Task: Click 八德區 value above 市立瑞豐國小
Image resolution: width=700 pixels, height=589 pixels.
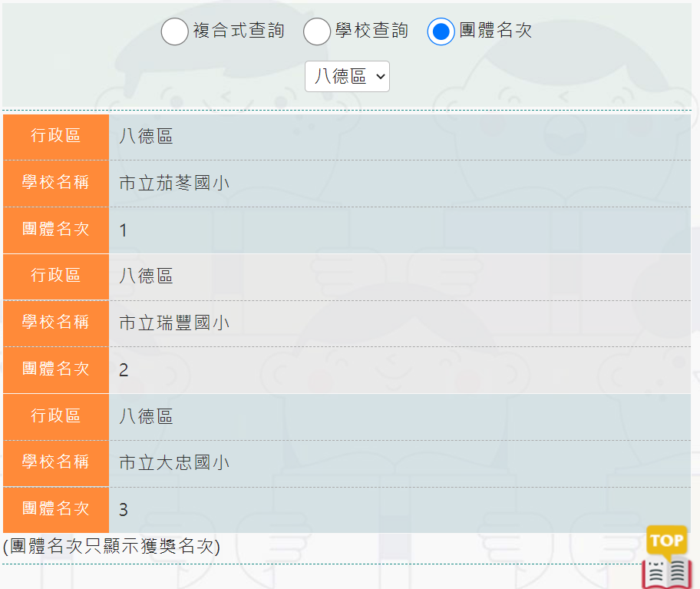Action: click(146, 276)
